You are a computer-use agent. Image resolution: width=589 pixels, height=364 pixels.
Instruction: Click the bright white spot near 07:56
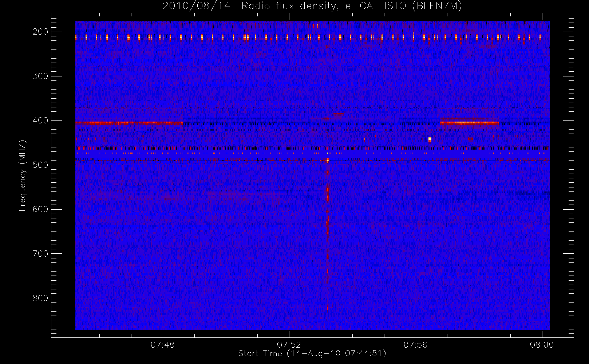pos(430,139)
